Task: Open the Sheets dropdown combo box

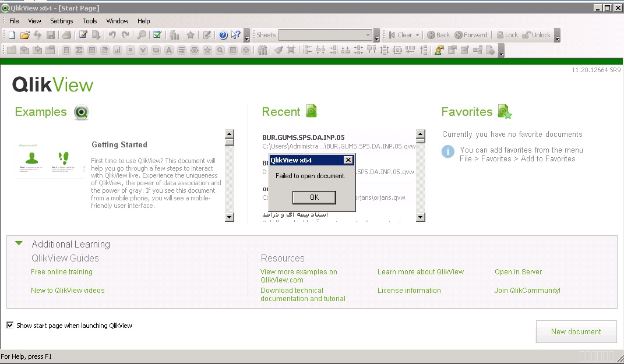Action: (325, 35)
